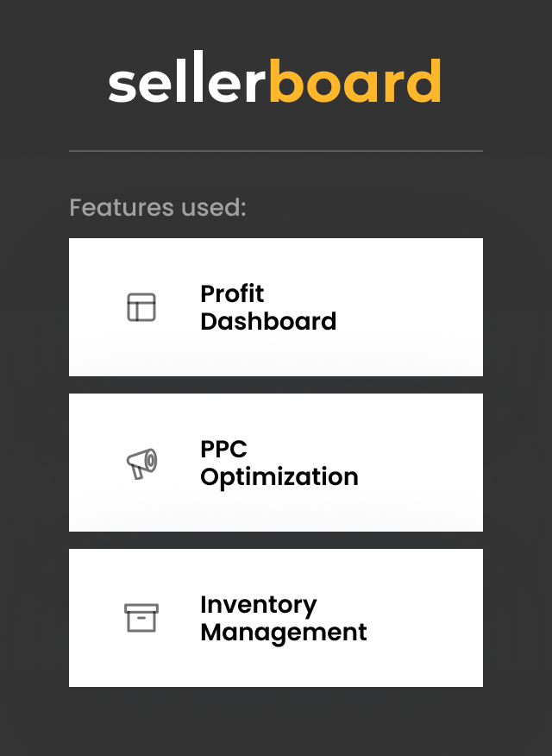Click the white "seller" part of logo
The width and height of the screenshot is (552, 756).
pyautogui.click(x=188, y=83)
